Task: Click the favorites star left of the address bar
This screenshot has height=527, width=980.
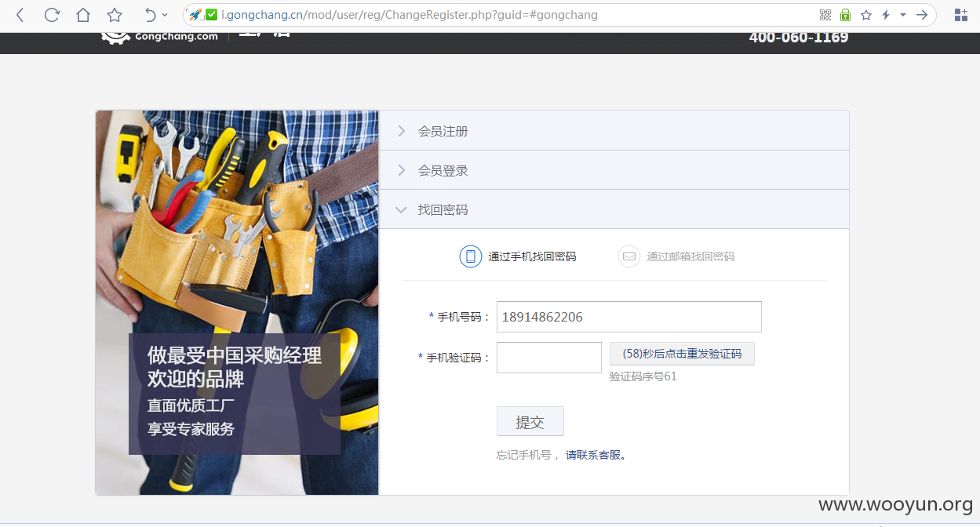Action: click(115, 15)
